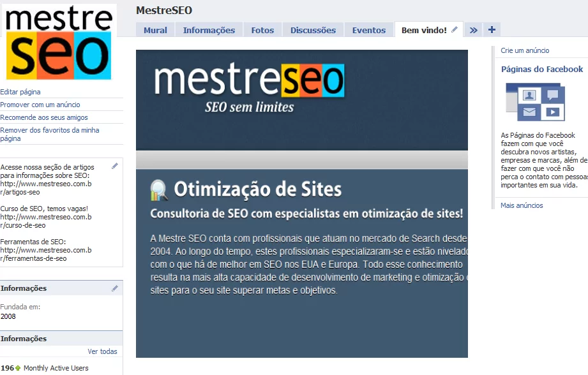Edit the SEO articles description box
The height and width of the screenshot is (375, 588).
[x=115, y=166]
